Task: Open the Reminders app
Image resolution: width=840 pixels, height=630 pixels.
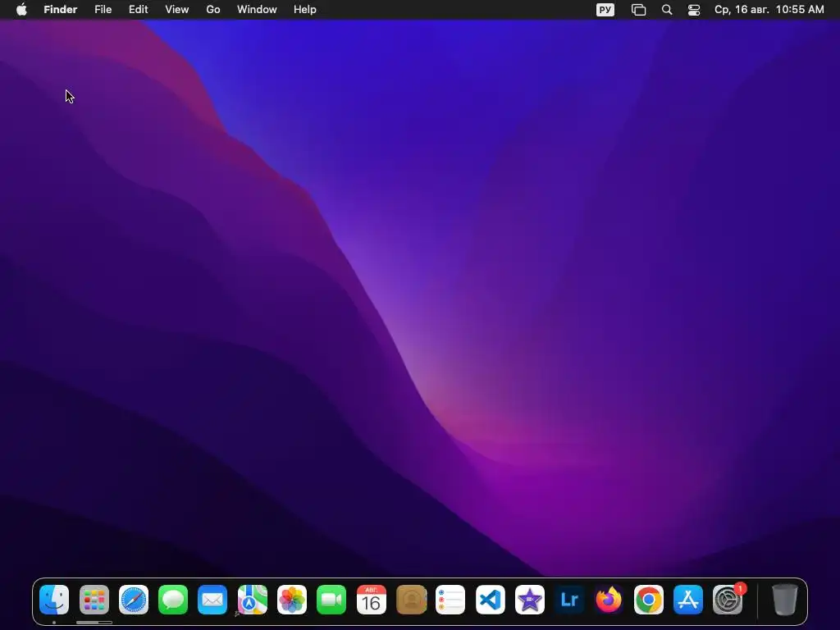Action: click(x=450, y=600)
